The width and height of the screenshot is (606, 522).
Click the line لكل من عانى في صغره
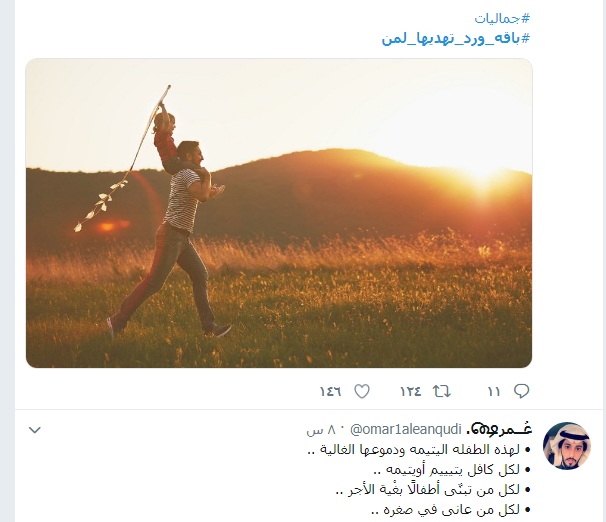[451, 510]
